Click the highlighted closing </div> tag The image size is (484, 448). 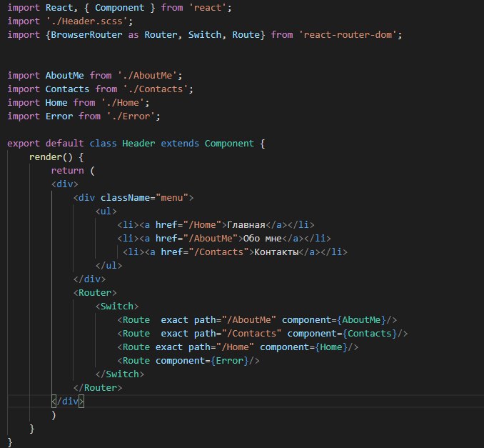68,402
